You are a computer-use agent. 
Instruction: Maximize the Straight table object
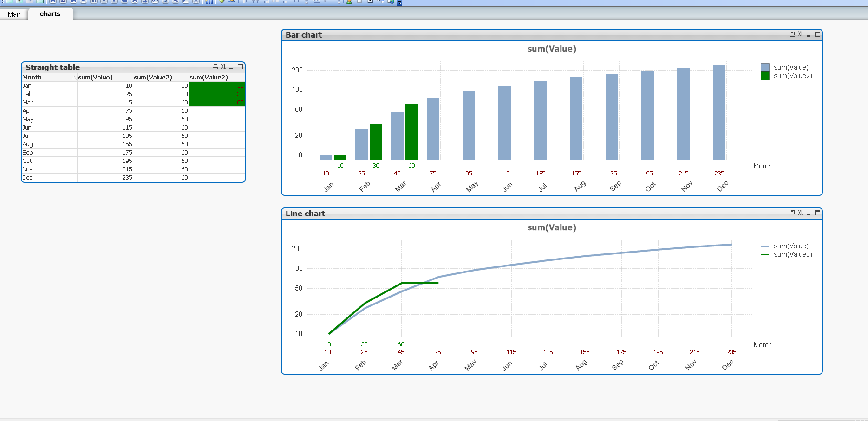pos(240,67)
